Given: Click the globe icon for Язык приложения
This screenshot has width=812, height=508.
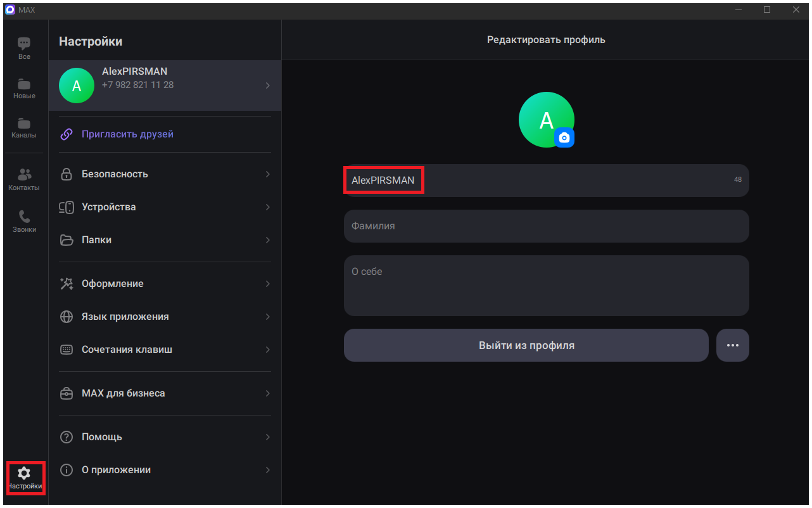Looking at the screenshot, I should pos(67,317).
